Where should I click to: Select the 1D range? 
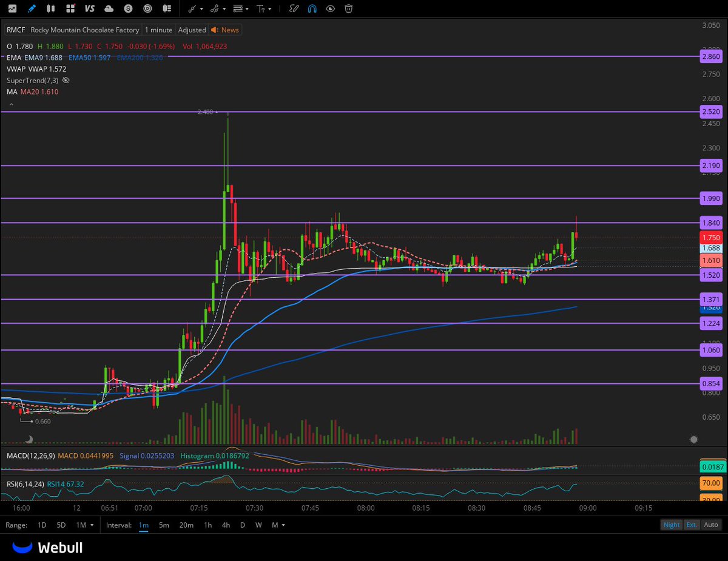click(42, 525)
